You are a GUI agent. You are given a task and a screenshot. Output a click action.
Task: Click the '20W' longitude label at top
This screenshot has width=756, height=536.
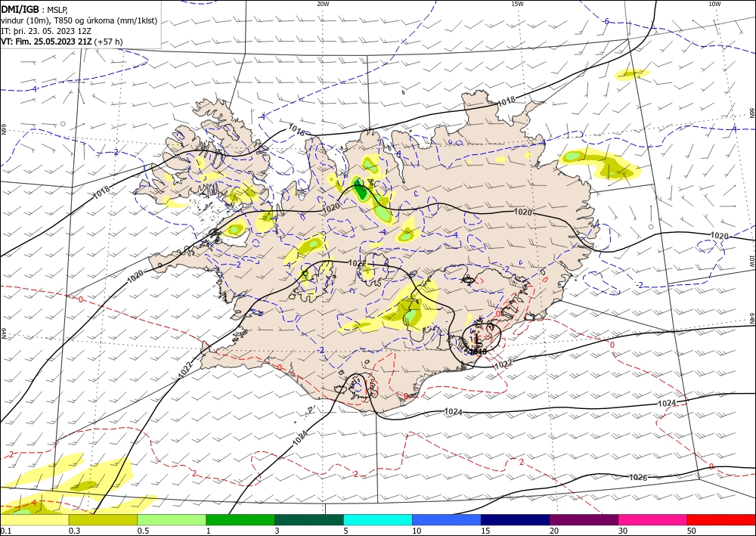pyautogui.click(x=323, y=4)
